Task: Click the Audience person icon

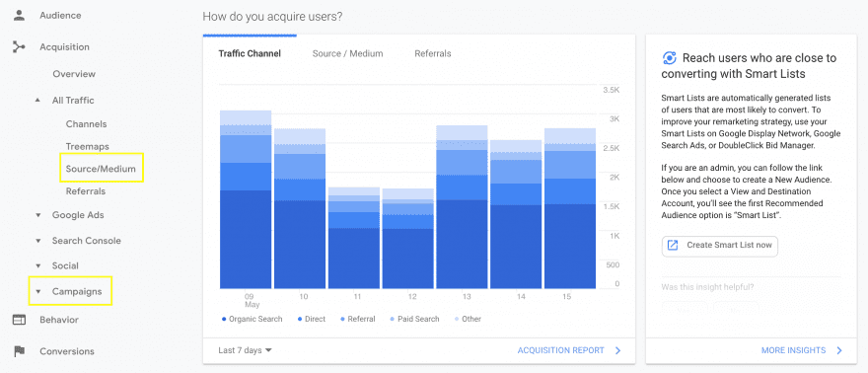Action: [20, 16]
